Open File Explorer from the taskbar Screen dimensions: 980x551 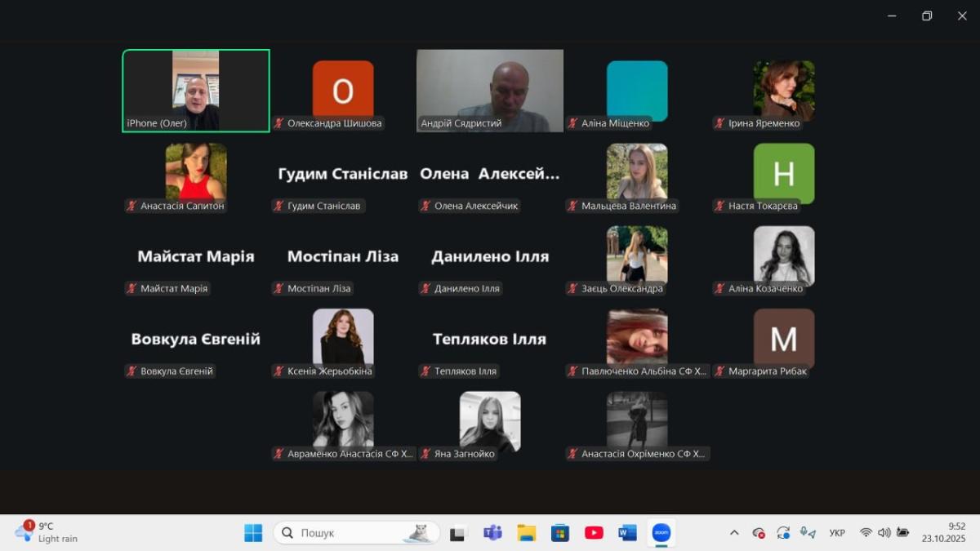pos(527,533)
